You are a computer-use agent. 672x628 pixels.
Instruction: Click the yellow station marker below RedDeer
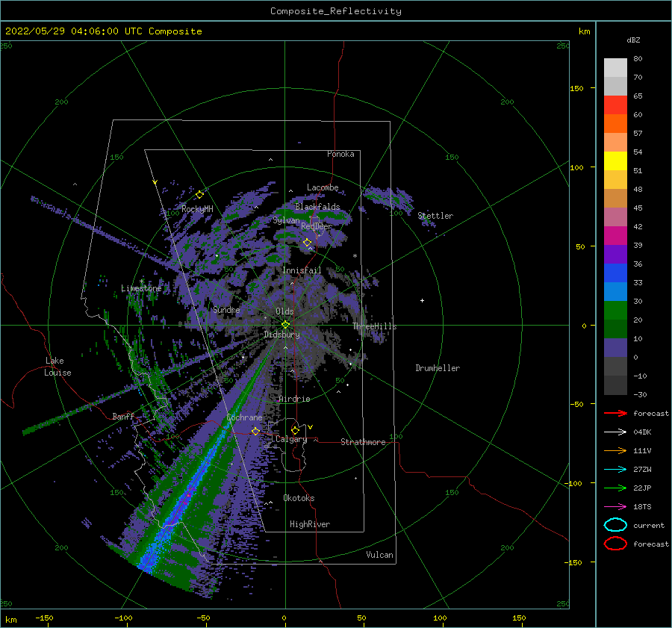pos(308,243)
